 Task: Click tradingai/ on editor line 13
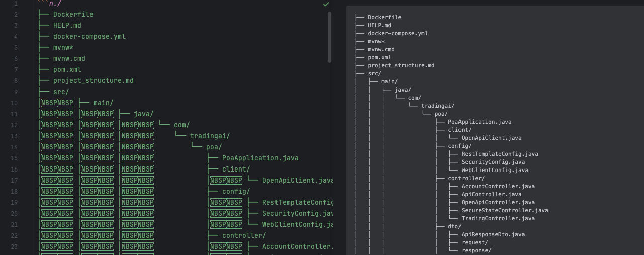click(210, 136)
